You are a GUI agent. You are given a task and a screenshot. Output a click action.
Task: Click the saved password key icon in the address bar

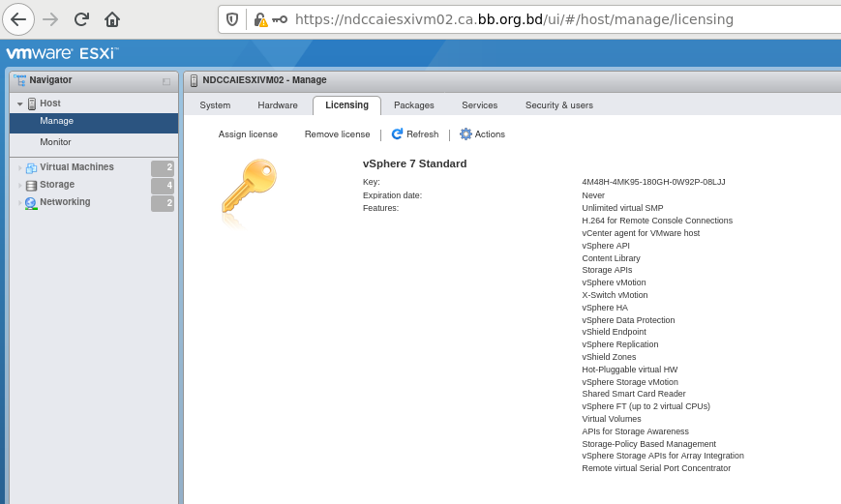click(280, 20)
